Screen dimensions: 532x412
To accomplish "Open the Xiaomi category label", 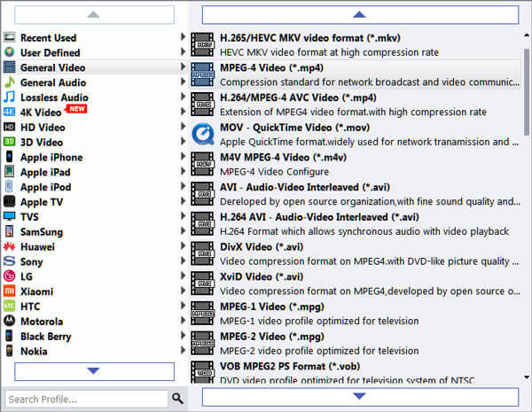I will point(37,292).
